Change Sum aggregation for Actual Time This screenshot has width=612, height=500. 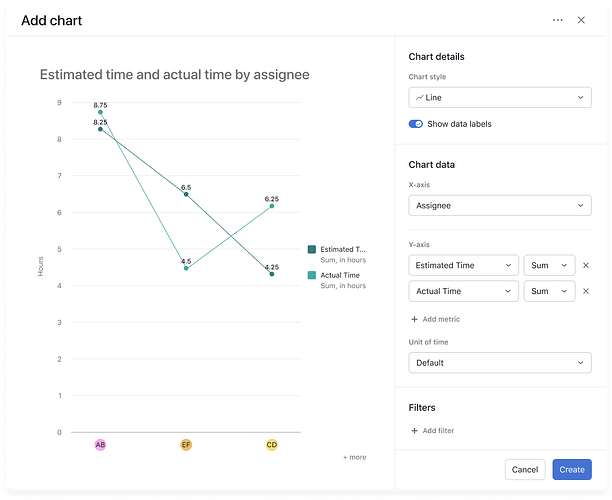550,291
